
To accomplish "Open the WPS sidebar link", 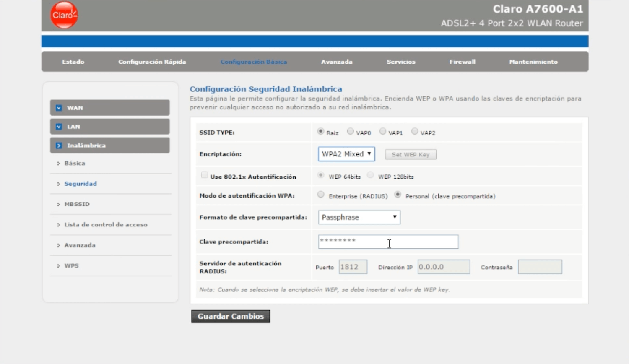I will coord(71,266).
